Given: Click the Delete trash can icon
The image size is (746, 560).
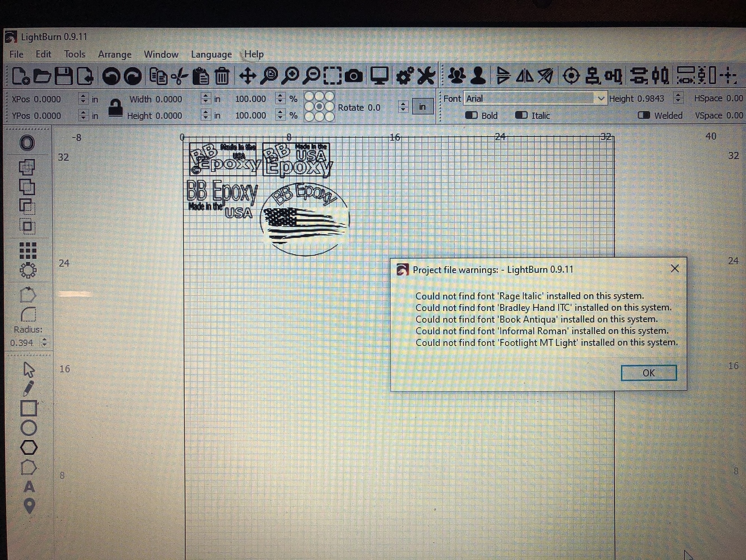Looking at the screenshot, I should (222, 76).
